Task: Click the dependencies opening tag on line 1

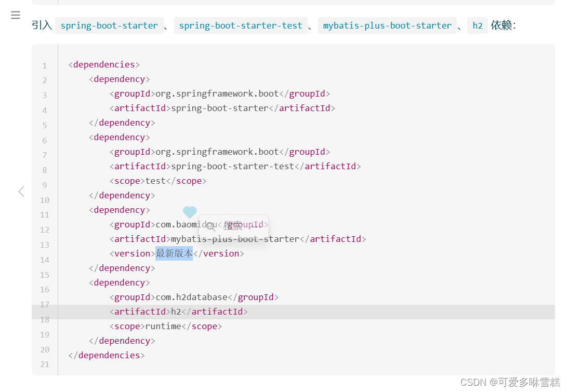Action: 103,64
